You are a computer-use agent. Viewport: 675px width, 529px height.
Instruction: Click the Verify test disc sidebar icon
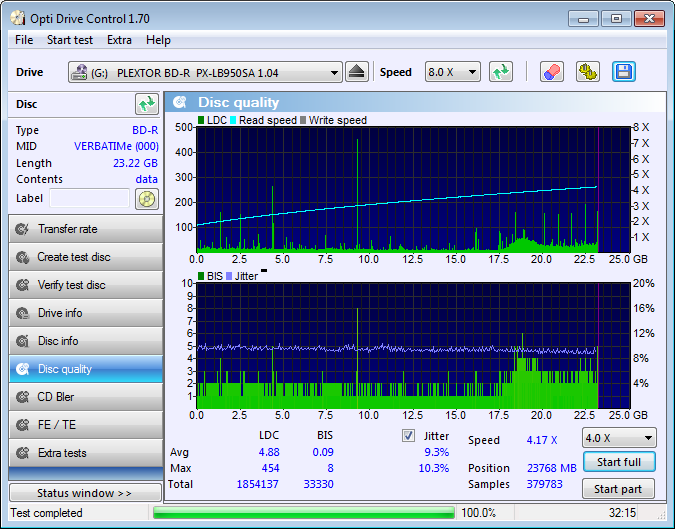tap(22, 285)
